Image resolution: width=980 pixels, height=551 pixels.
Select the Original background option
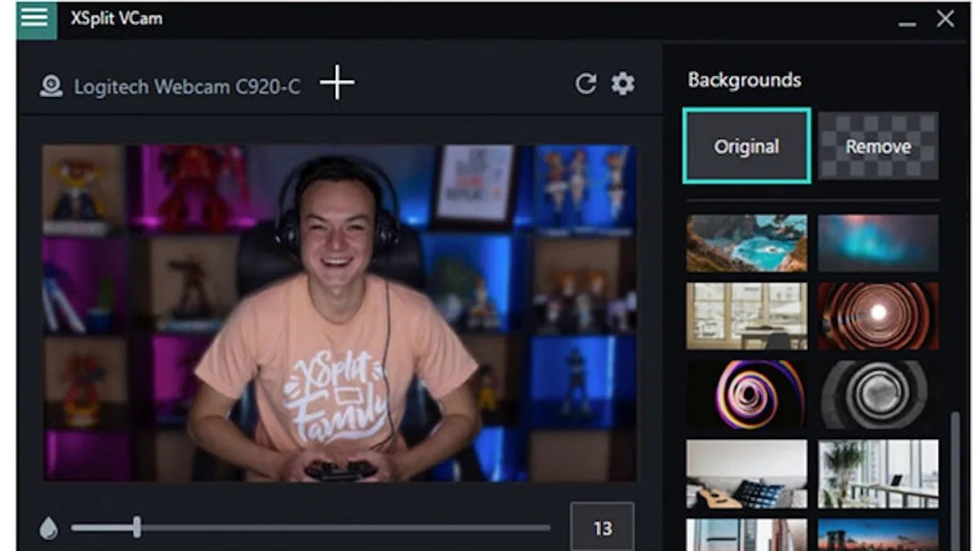coord(746,146)
